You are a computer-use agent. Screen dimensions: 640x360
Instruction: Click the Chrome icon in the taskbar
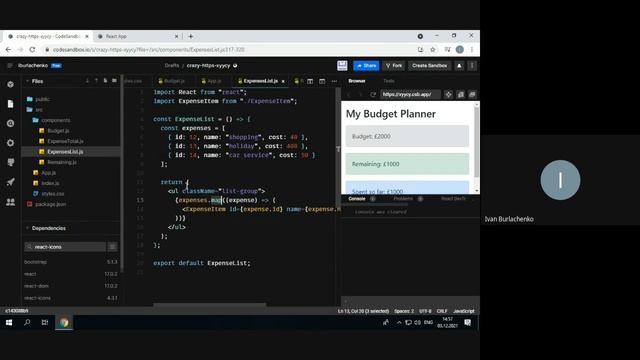(64, 322)
